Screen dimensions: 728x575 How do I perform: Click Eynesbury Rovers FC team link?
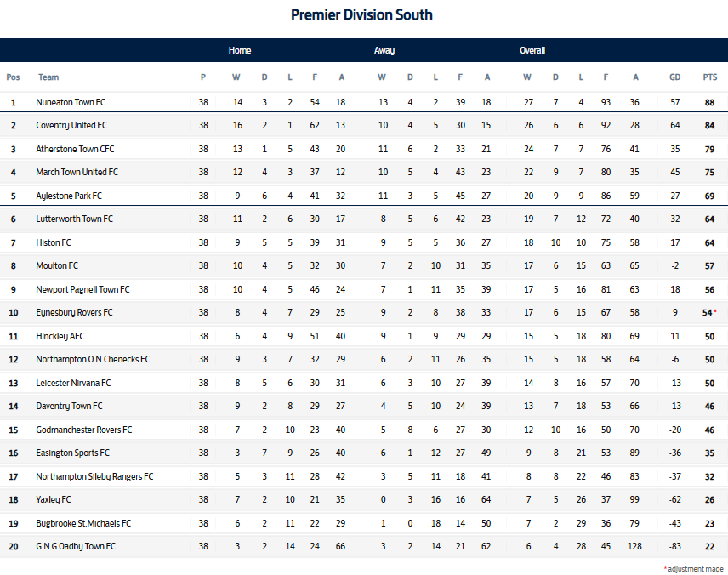(x=74, y=313)
